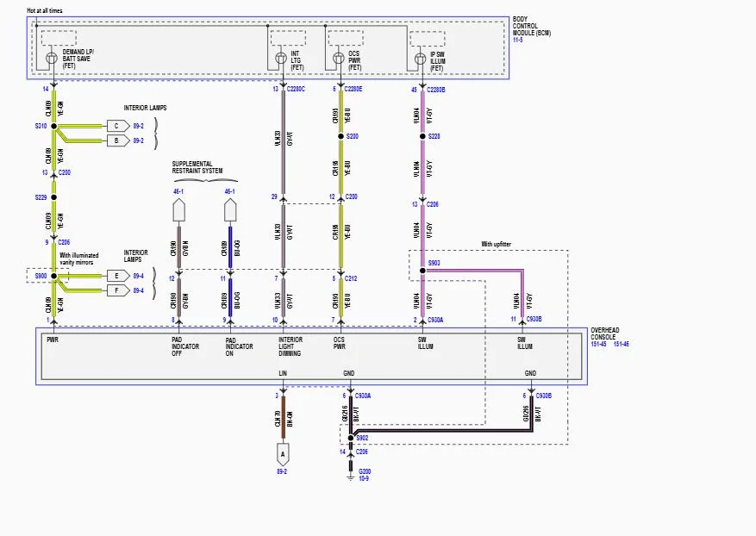Select the connector arrow labeled E

coord(118,276)
